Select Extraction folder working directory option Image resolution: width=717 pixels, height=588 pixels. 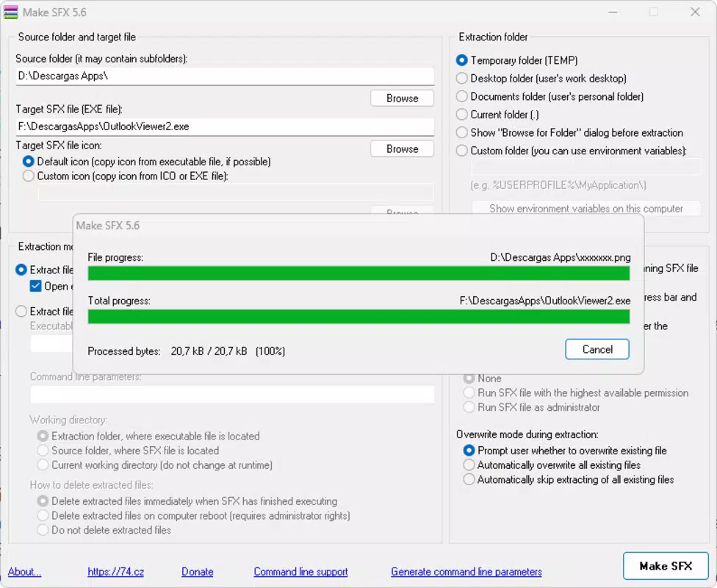click(x=148, y=436)
